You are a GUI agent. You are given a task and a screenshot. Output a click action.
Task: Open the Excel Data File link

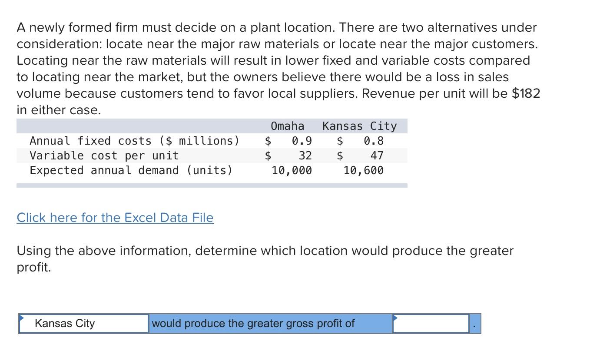pyautogui.click(x=115, y=218)
